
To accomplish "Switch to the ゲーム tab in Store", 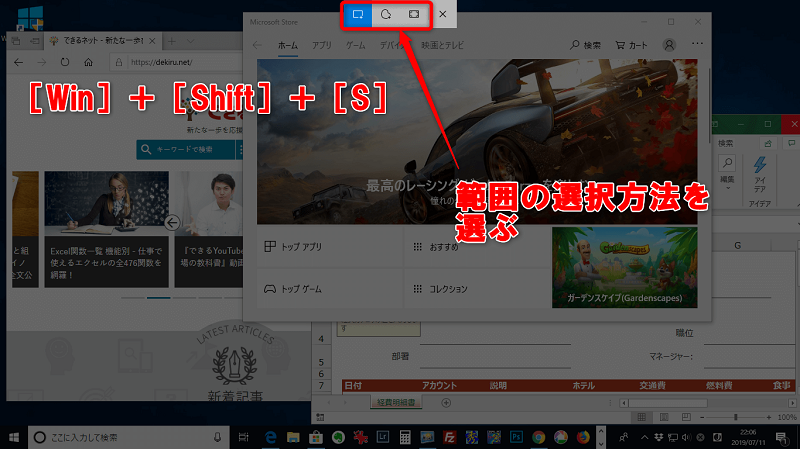I will (x=355, y=45).
